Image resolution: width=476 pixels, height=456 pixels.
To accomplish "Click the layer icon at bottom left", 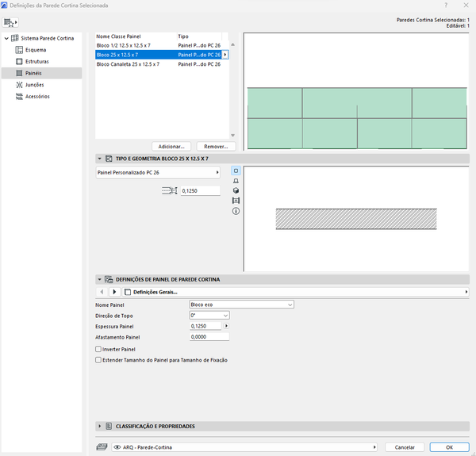I will (x=102, y=447).
